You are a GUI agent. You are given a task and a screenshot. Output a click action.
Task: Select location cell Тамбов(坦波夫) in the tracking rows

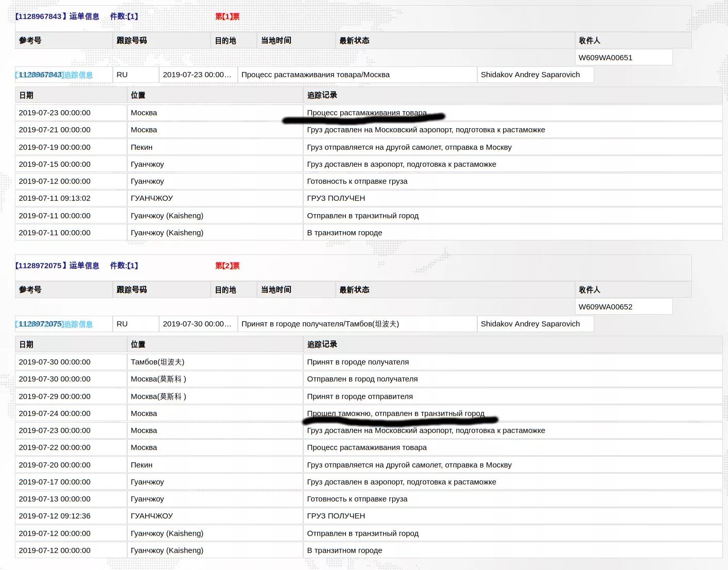(x=215, y=362)
